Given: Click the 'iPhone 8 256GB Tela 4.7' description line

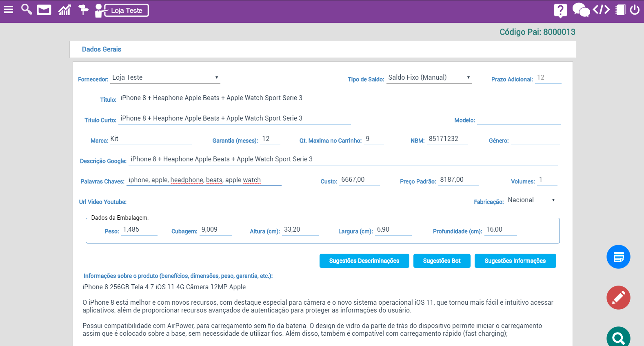Looking at the screenshot, I should [x=164, y=287].
